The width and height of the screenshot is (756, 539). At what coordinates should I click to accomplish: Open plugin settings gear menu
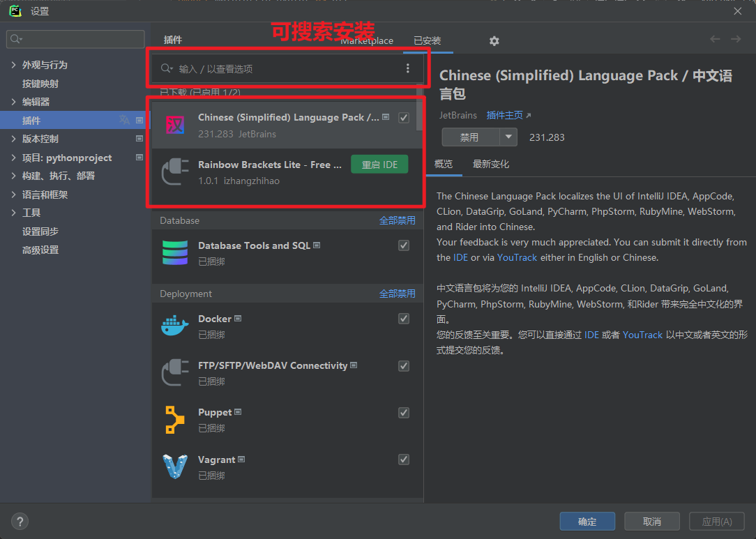[494, 41]
